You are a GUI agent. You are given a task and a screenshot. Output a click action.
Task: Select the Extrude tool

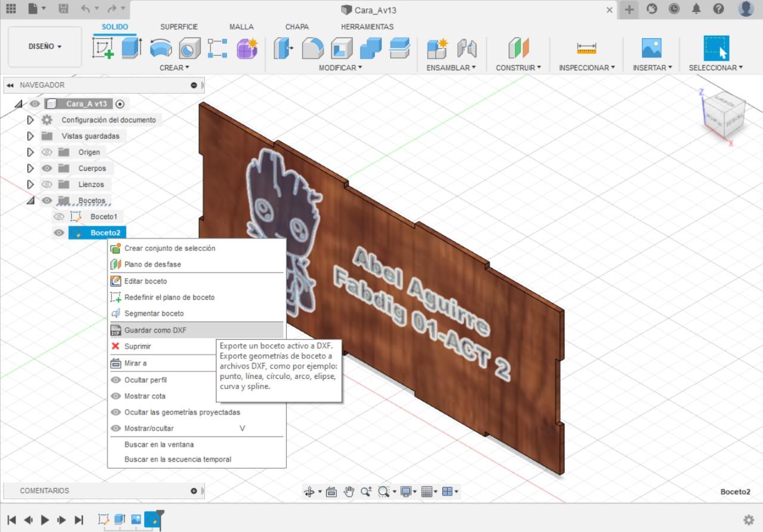coord(132,48)
